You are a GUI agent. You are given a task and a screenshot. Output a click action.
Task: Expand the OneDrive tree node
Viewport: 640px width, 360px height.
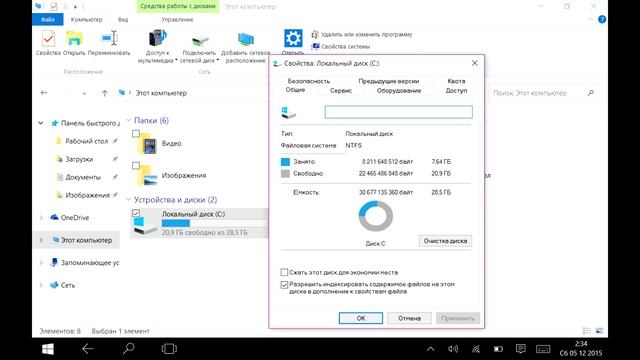(41, 218)
